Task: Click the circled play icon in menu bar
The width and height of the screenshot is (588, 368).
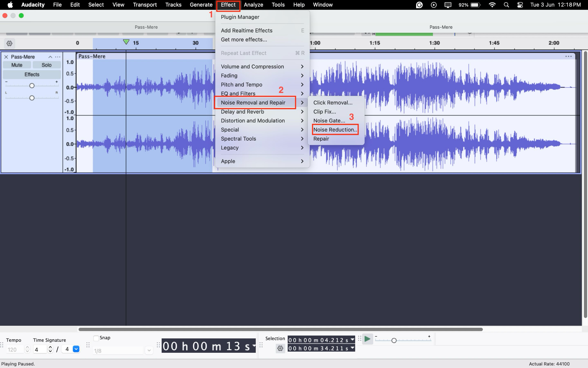Action: point(434,5)
